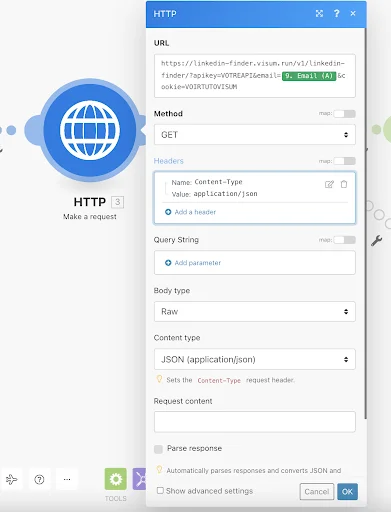The height and width of the screenshot is (512, 391).
Task: Click the dialog vertical scrollbar
Action: point(366,223)
